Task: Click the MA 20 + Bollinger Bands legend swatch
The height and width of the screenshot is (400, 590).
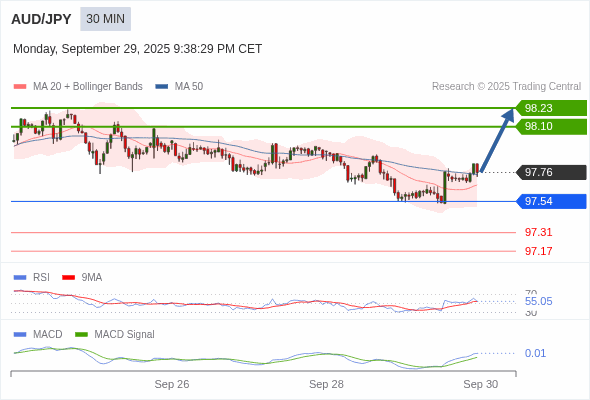Action: point(20,87)
